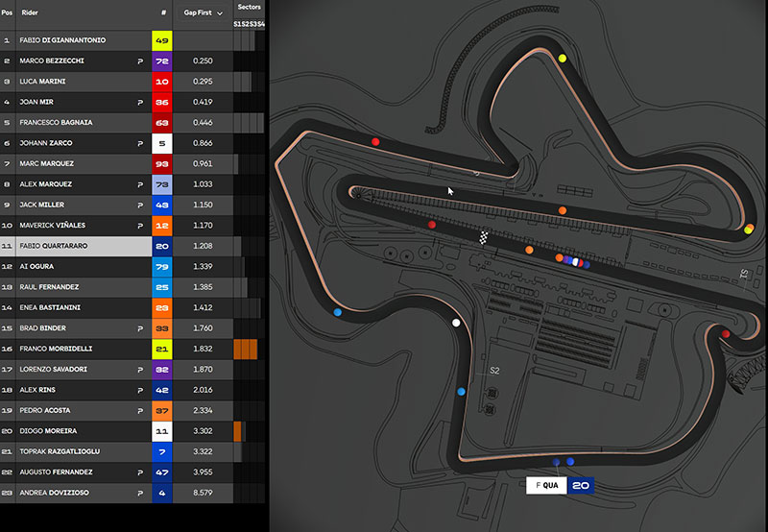
Task: Select Alex Marquez's pit indicator icon
Action: [x=140, y=184]
